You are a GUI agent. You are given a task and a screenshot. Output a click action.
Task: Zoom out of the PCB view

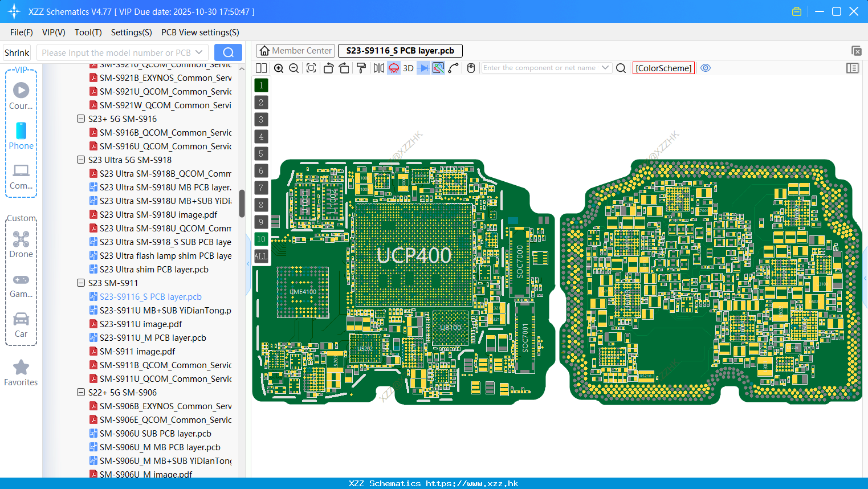pyautogui.click(x=294, y=68)
